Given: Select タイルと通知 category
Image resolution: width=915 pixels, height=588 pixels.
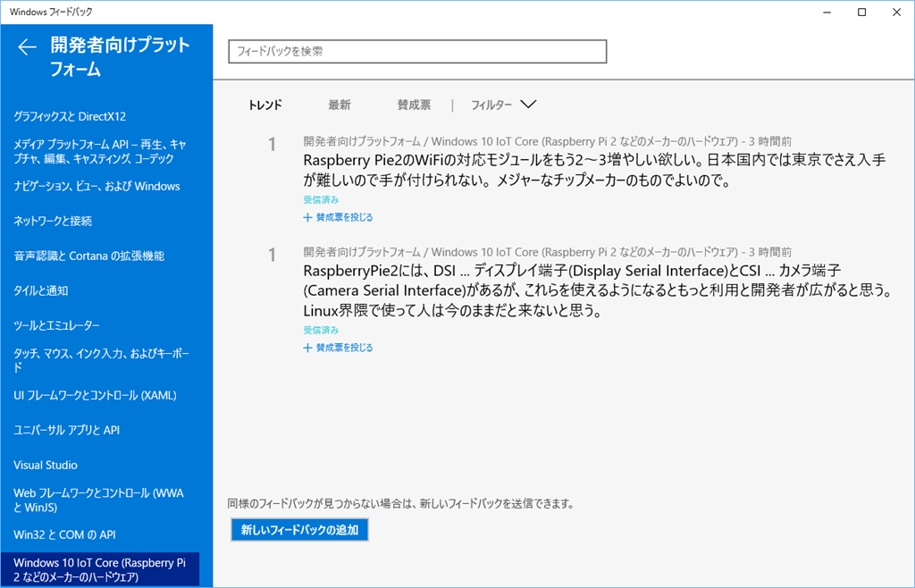Looking at the screenshot, I should coord(41,290).
